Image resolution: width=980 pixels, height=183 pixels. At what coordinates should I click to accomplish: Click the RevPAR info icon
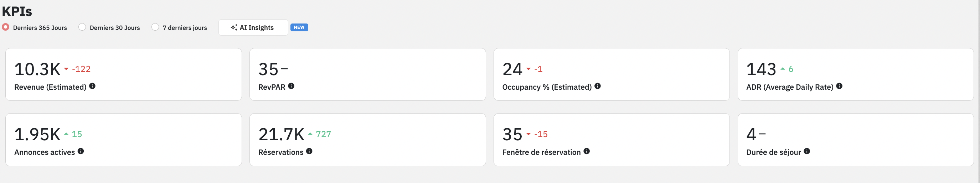[292, 86]
